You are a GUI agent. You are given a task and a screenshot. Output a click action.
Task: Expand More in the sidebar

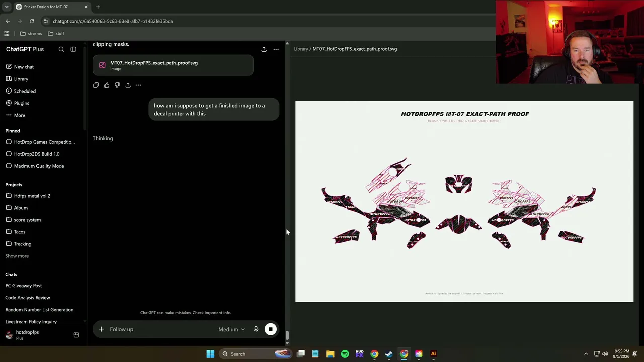tap(19, 115)
